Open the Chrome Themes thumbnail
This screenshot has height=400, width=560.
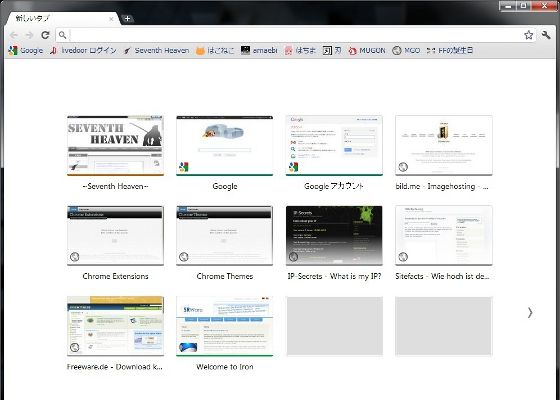225,235
